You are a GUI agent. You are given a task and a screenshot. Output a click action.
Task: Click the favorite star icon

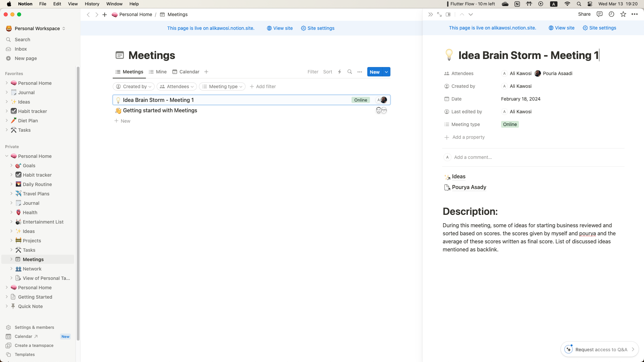[x=623, y=14]
